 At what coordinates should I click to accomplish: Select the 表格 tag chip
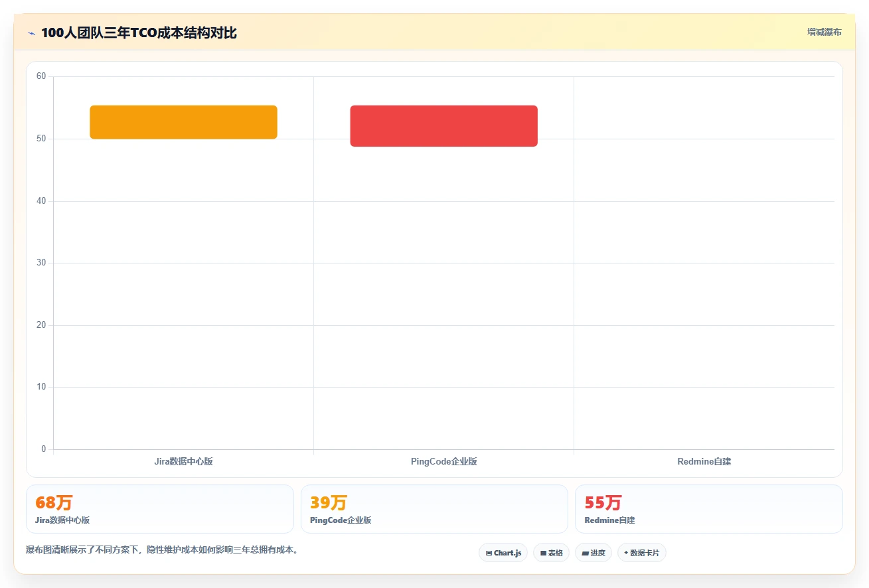(551, 553)
